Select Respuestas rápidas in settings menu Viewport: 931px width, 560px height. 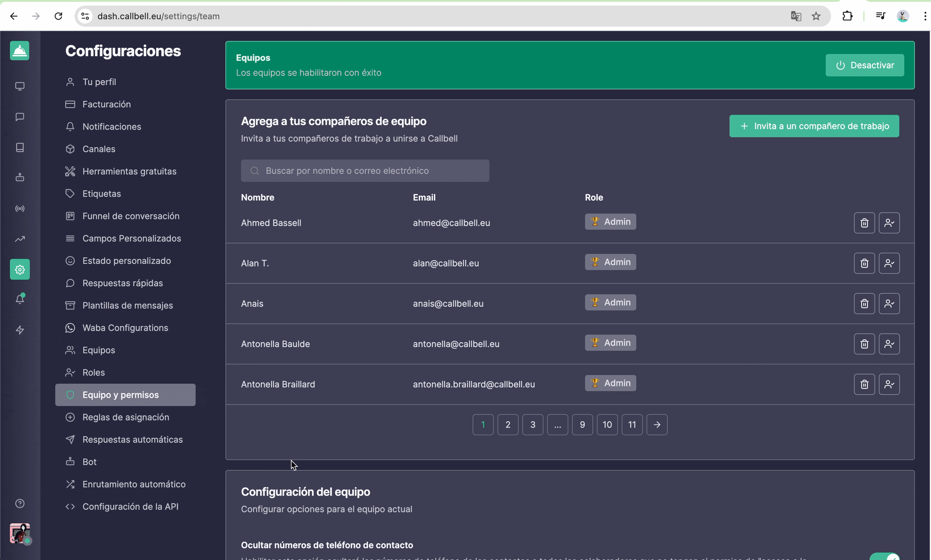click(x=123, y=283)
